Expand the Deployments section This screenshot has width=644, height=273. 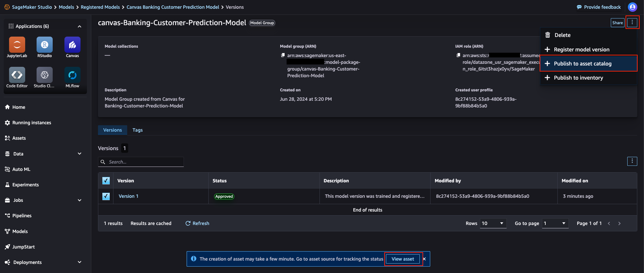coord(80,262)
